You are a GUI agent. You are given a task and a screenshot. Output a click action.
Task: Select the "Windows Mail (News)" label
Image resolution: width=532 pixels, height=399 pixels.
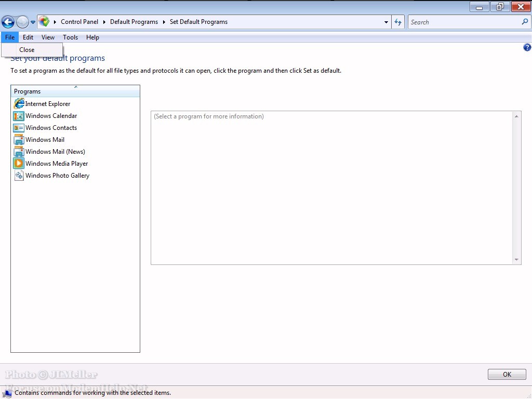(55, 152)
